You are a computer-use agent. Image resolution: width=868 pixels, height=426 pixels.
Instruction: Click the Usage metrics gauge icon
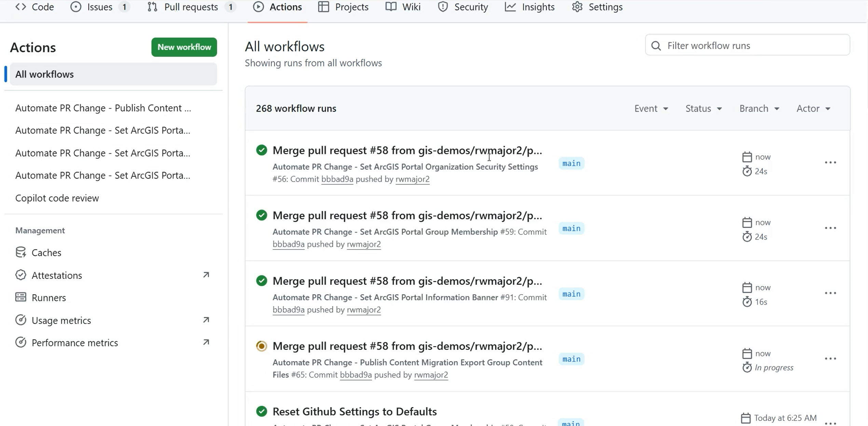pos(21,320)
